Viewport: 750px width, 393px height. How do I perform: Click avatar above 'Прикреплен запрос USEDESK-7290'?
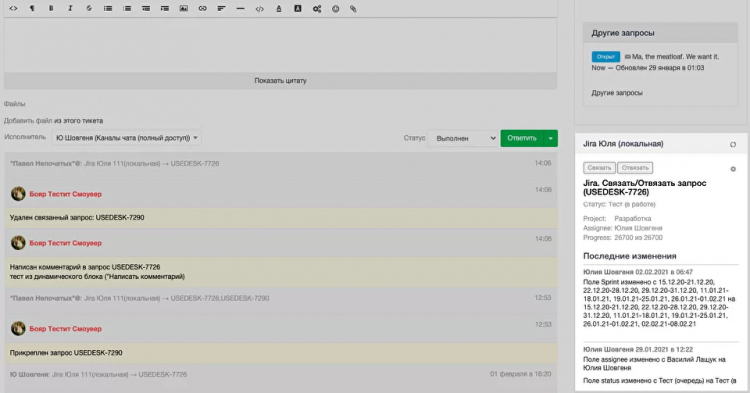click(18, 328)
